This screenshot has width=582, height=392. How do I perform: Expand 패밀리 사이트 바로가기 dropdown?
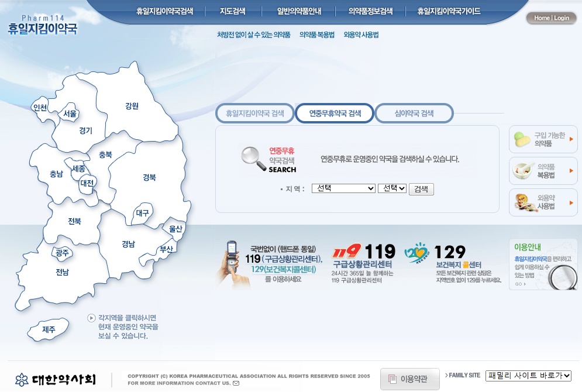528,376
